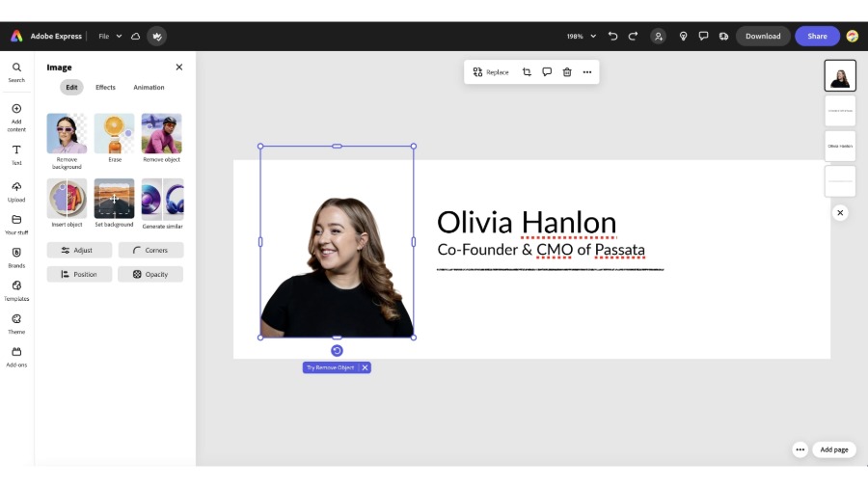Open Your stuff folder
The width and height of the screenshot is (868, 488).
pos(16,225)
